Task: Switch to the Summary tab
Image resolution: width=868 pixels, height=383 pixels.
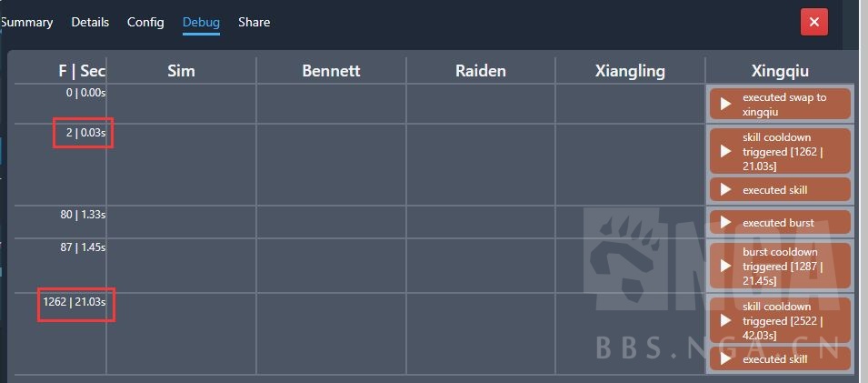Action: click(x=27, y=22)
